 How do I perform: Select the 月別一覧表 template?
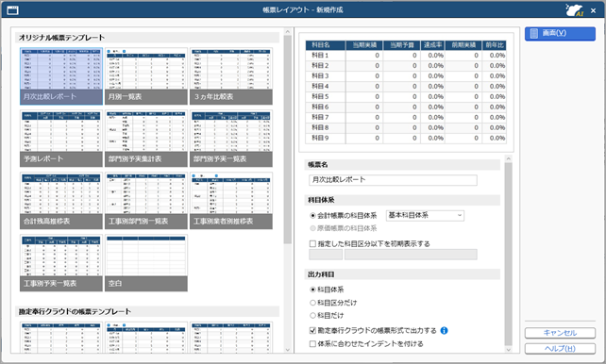(x=146, y=76)
